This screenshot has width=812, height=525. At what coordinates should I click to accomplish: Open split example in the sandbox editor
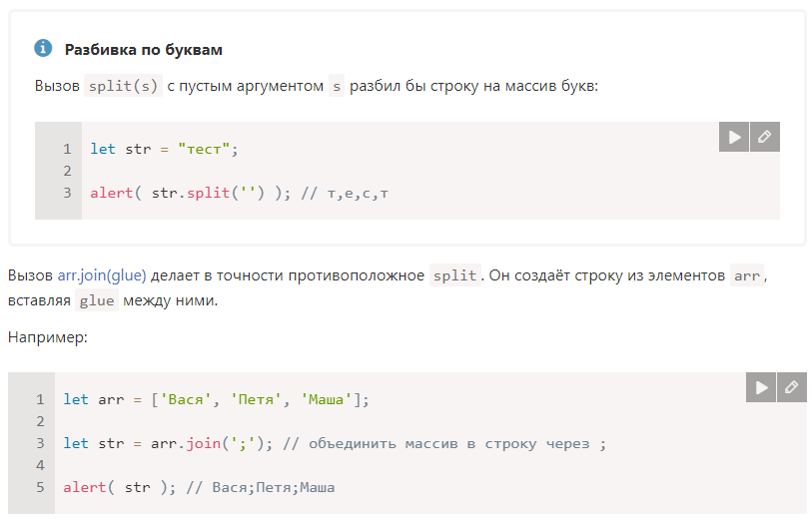coord(765,137)
